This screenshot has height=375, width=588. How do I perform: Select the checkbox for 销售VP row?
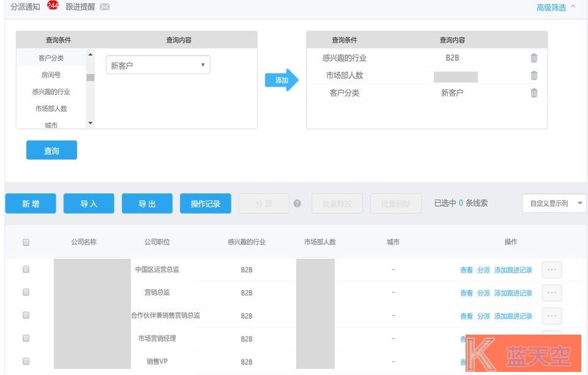point(26,362)
